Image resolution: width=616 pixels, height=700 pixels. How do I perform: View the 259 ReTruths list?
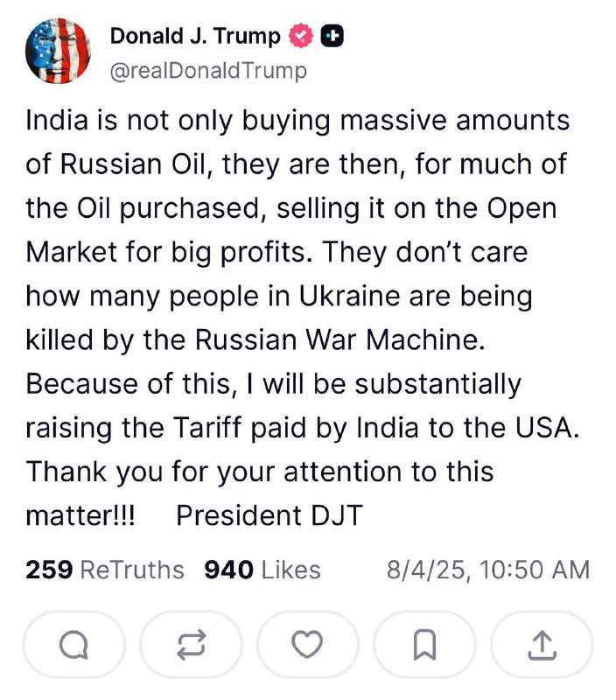105,570
